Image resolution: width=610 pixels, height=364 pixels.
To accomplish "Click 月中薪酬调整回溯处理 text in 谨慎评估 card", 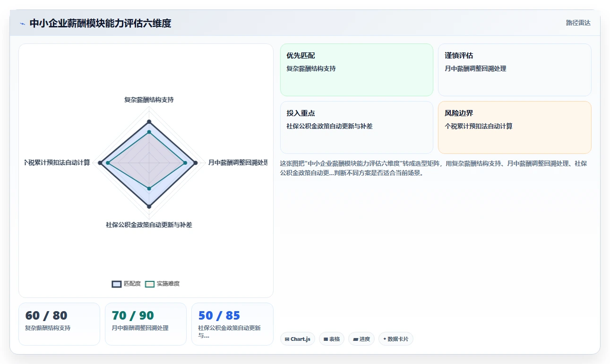I will coord(475,68).
